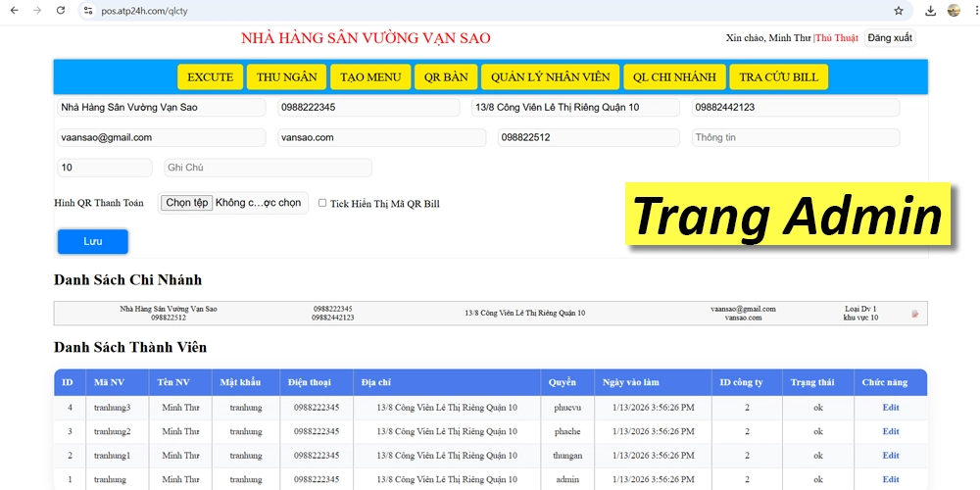The image size is (980, 490).
Task: Tick the Hiển Thị Mã QR Bill checkbox
Action: click(322, 203)
